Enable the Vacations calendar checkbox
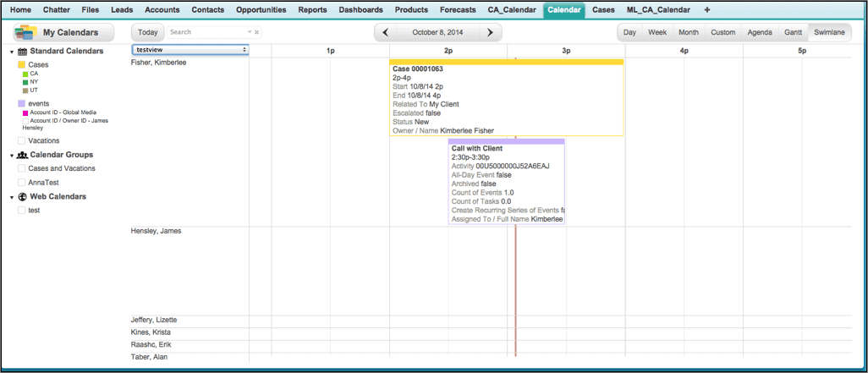The height and width of the screenshot is (373, 868). [x=21, y=141]
